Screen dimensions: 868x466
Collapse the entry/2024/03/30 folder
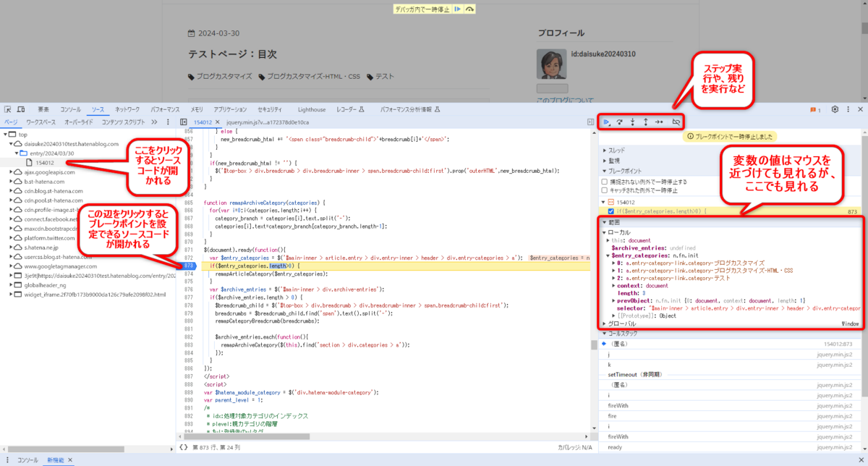18,153
